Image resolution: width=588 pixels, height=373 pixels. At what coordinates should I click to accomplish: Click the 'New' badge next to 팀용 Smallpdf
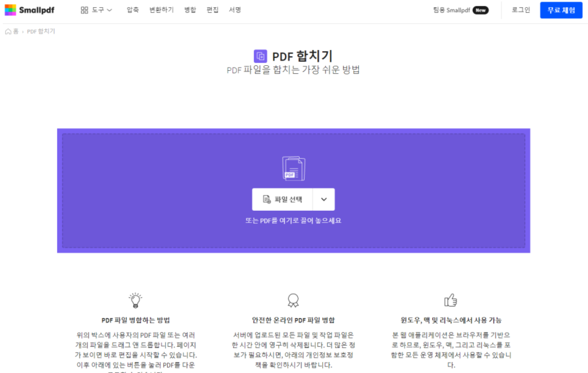(x=480, y=10)
